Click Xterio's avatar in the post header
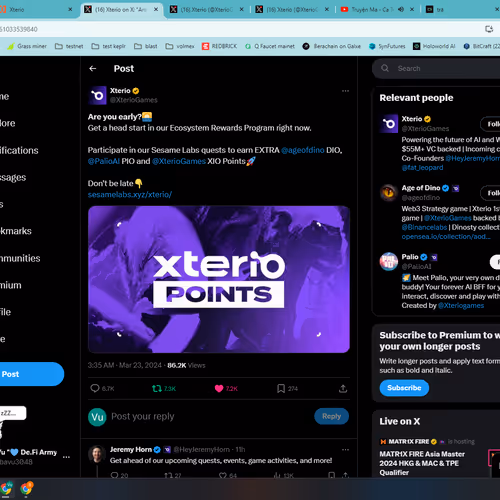500x500 pixels. 98,96
